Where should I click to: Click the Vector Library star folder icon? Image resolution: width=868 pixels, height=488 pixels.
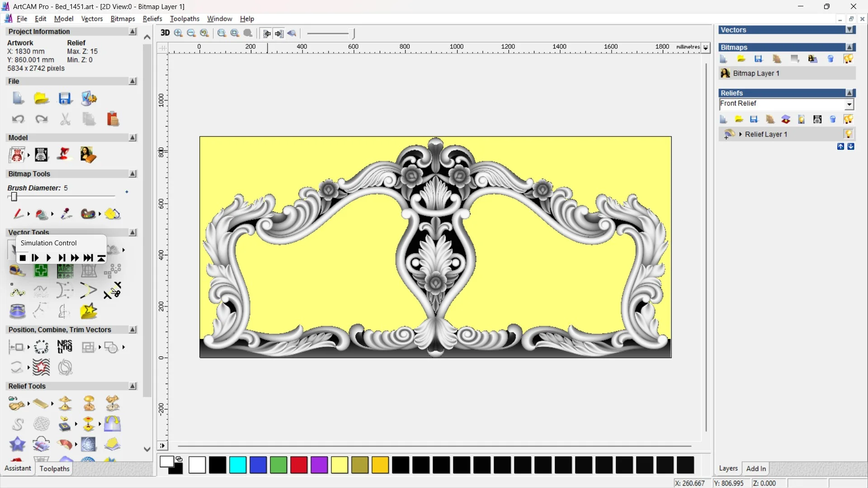pos(89,311)
